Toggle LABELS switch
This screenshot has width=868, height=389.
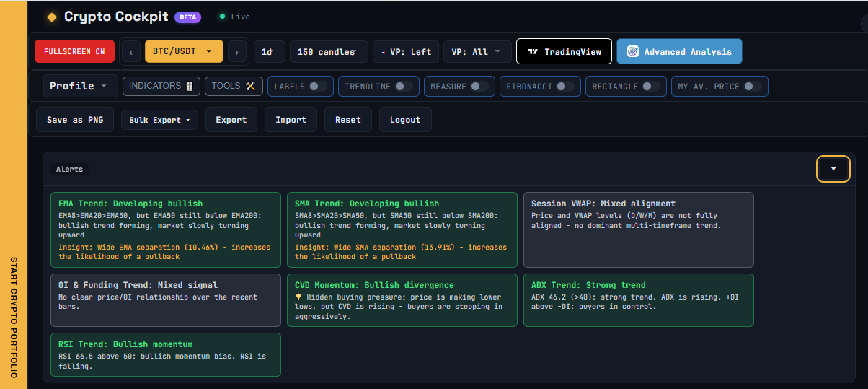[x=318, y=87]
